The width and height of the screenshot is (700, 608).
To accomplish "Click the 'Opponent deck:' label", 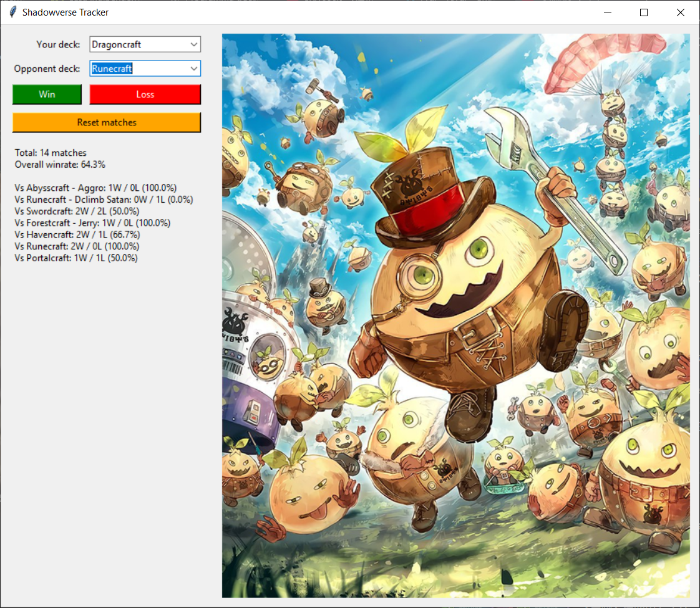I will pyautogui.click(x=47, y=68).
